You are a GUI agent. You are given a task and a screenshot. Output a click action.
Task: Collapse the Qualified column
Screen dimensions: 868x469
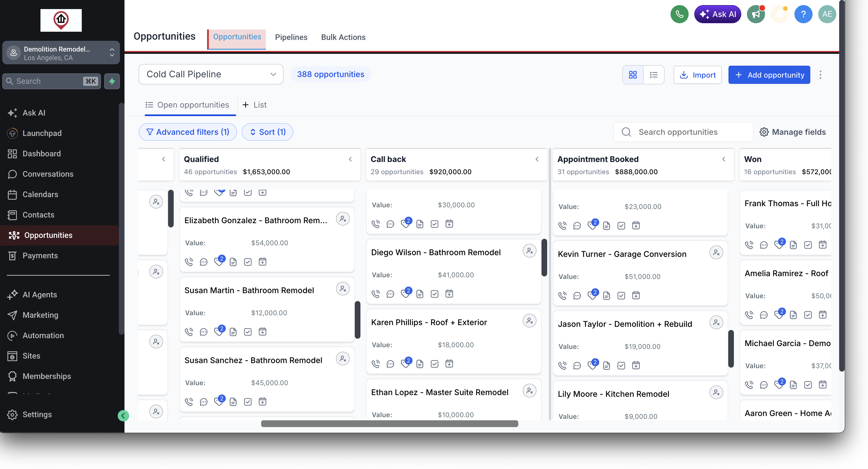click(x=350, y=159)
